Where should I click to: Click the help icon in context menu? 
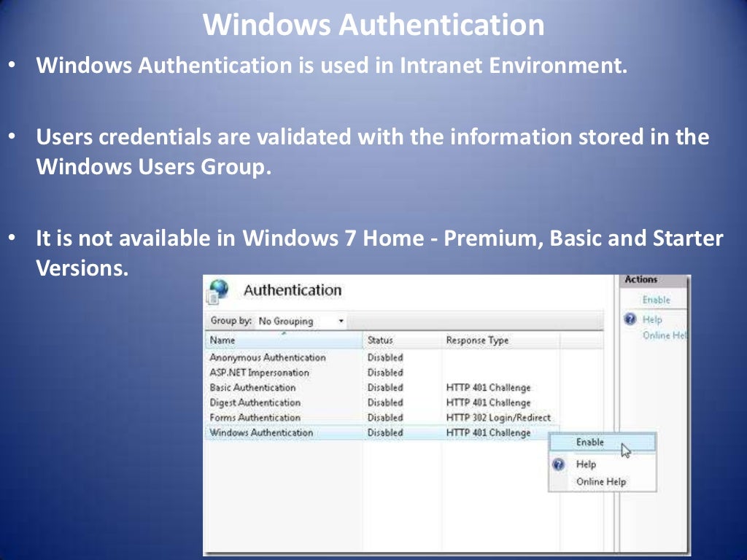559,464
